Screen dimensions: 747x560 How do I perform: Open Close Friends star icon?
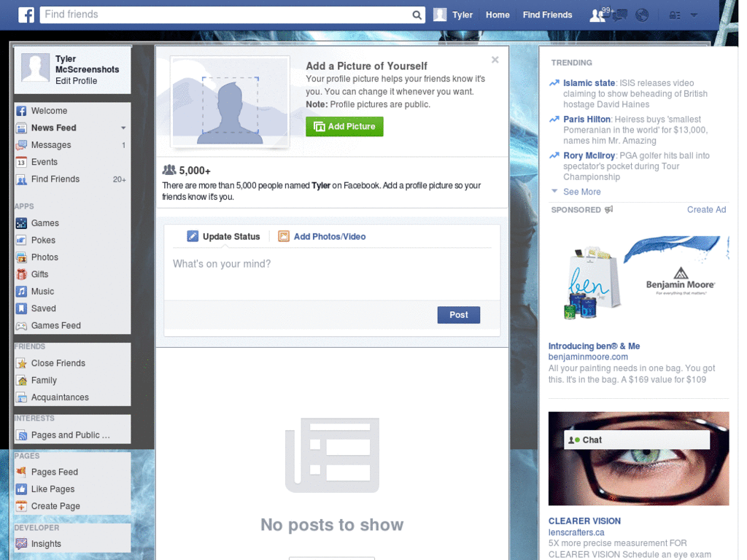click(21, 363)
